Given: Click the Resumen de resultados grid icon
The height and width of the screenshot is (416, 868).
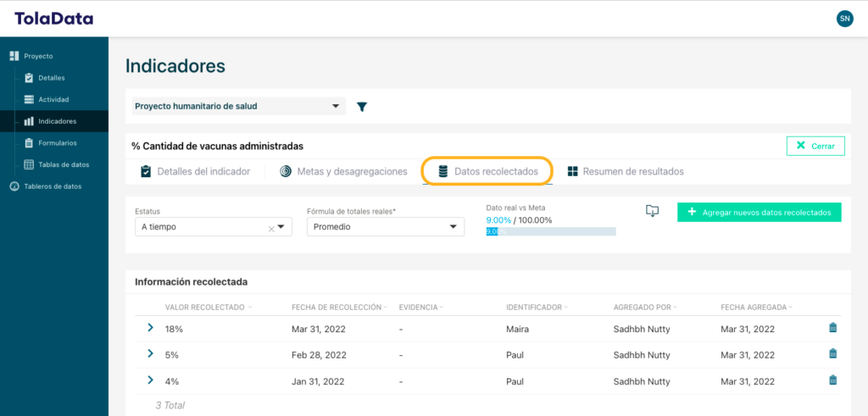Looking at the screenshot, I should point(572,171).
